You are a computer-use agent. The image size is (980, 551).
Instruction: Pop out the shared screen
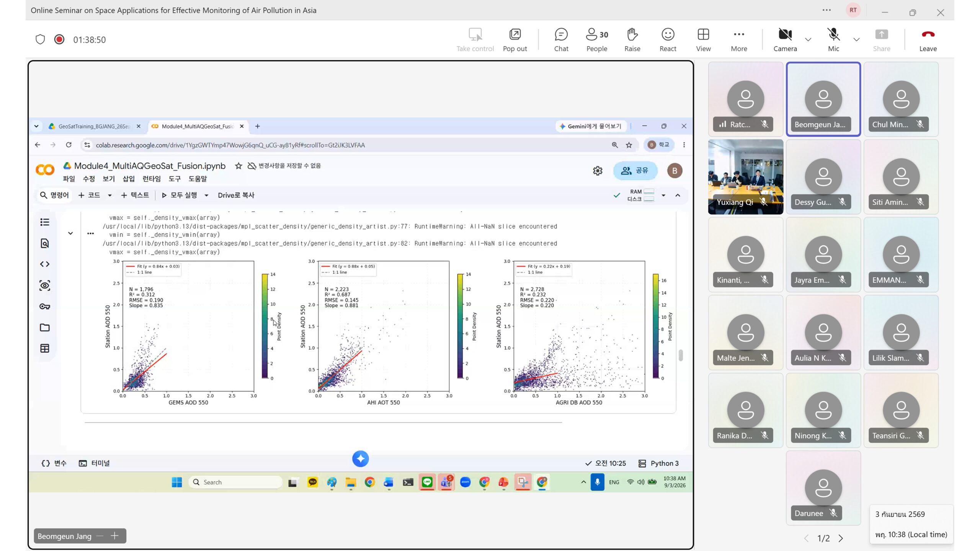coord(515,39)
